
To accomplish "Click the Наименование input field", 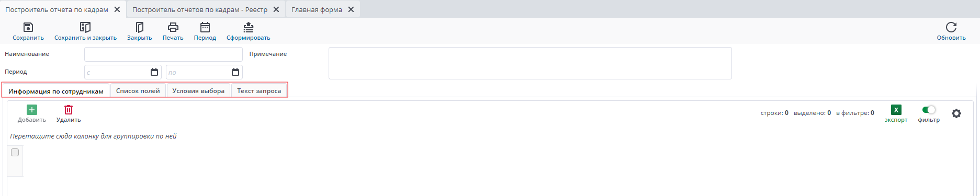I will [x=163, y=54].
